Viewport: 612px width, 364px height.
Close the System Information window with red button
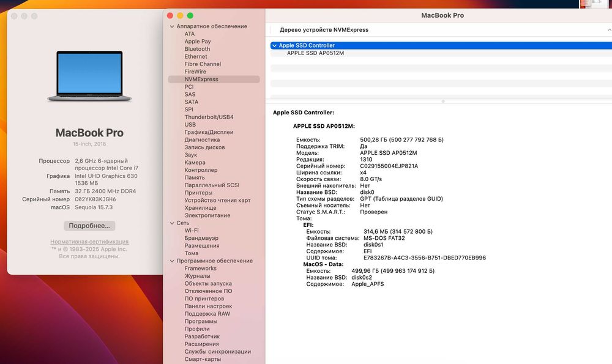170,16
